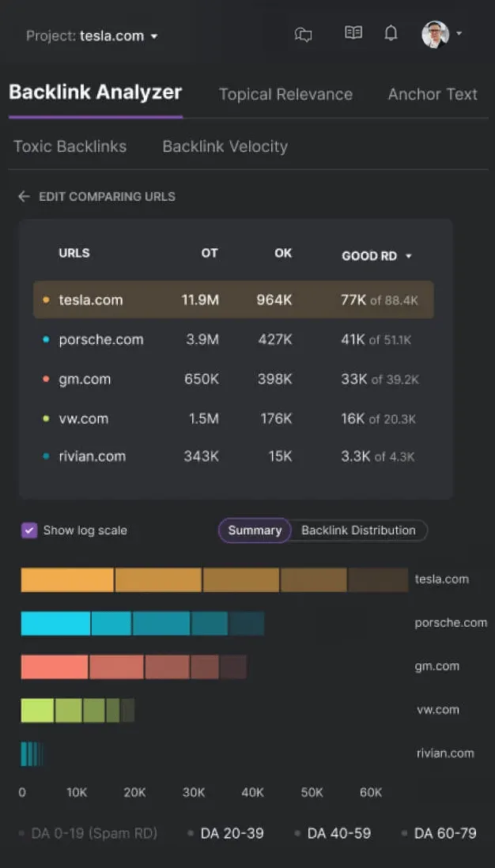Switch to the Topical Relevance tab
The image size is (495, 868).
point(285,94)
